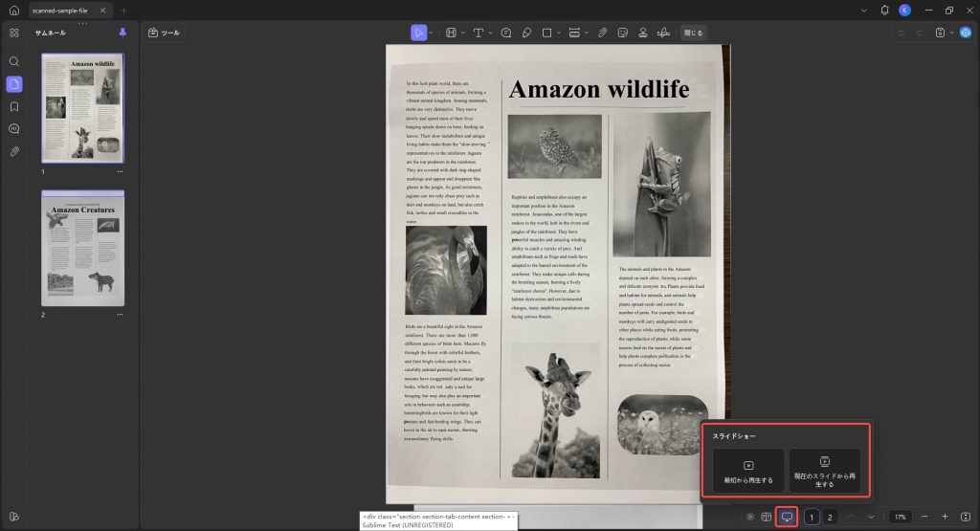Select the stamp tool in toolbar
Image resolution: width=980 pixels, height=531 pixels.
pos(642,33)
